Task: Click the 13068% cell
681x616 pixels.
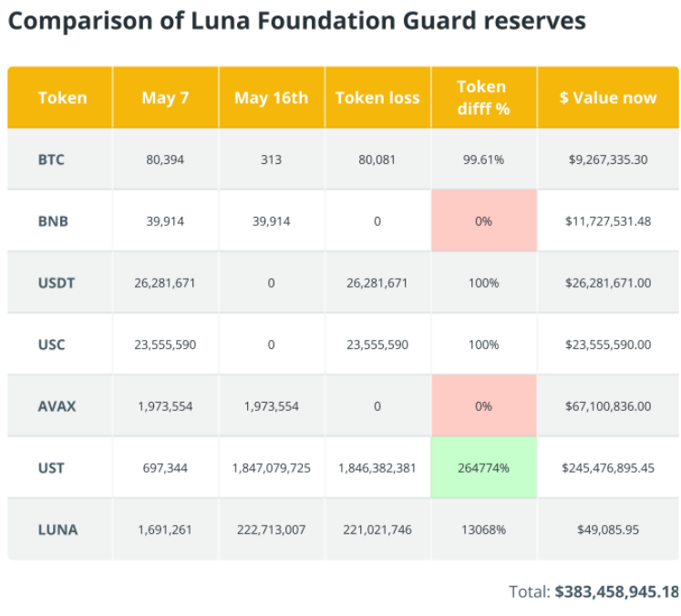Action: click(x=483, y=529)
